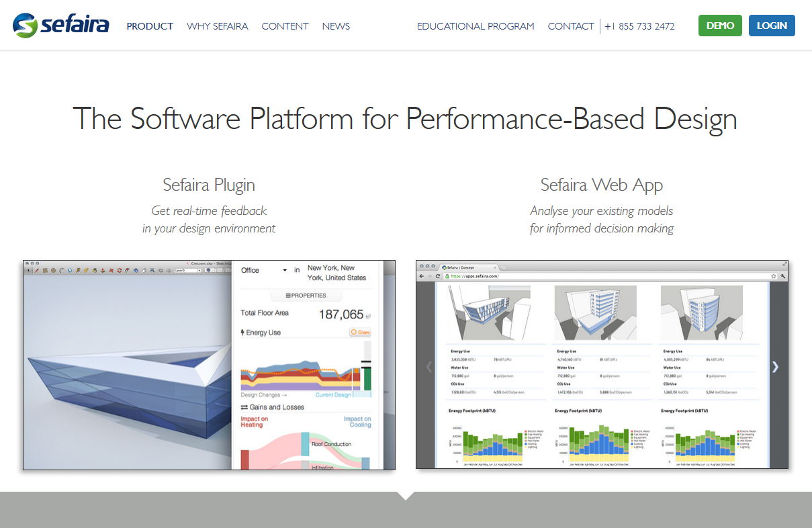Image resolution: width=812 pixels, height=528 pixels.
Task: Click the energy use vertical slider bar
Action: 367,365
